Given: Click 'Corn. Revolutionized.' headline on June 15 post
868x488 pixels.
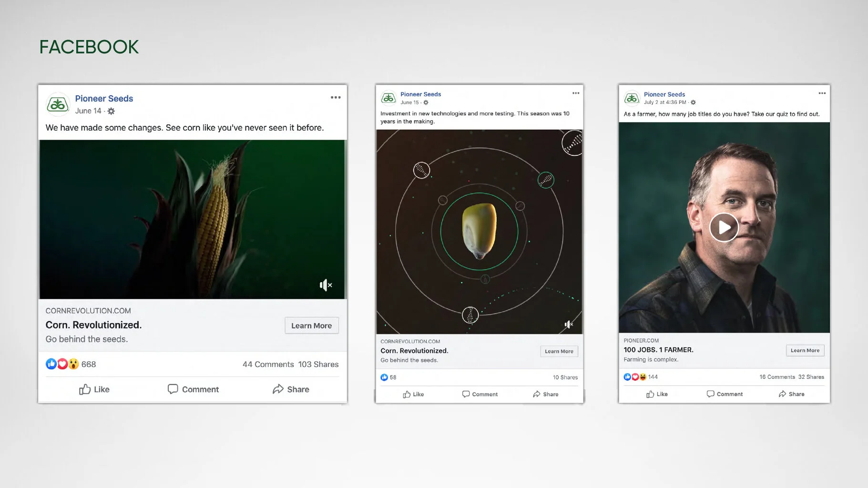Looking at the screenshot, I should [x=414, y=351].
